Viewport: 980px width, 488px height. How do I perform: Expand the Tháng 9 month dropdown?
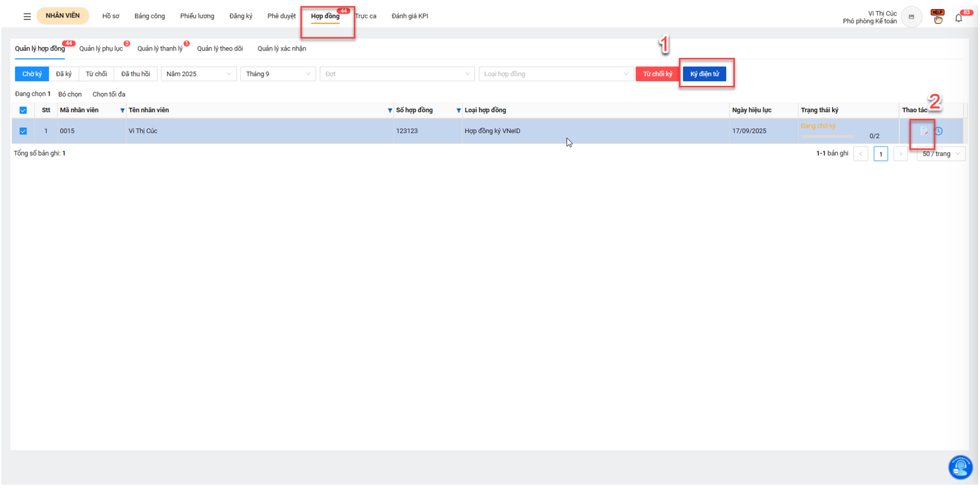278,74
